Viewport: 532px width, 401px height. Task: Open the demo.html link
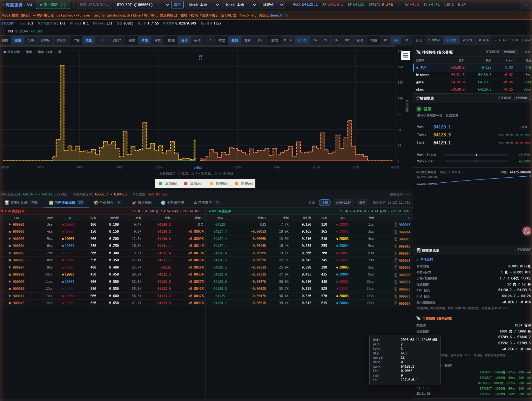tap(279, 15)
